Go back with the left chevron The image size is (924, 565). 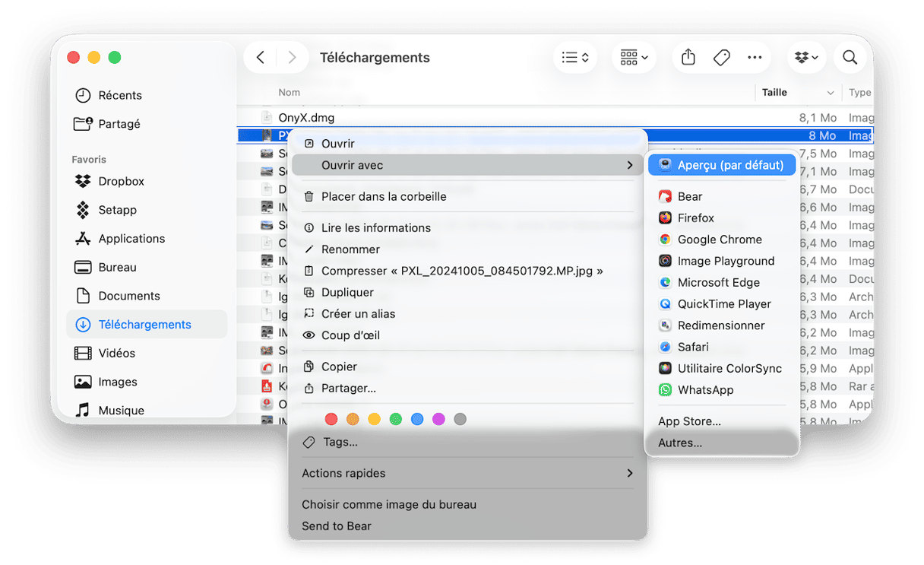point(261,58)
